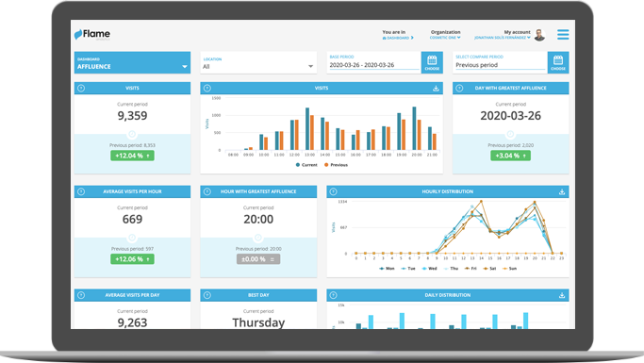Click the ±0.00 % gray badge
Screen dimensions: 644x363
click(x=258, y=259)
